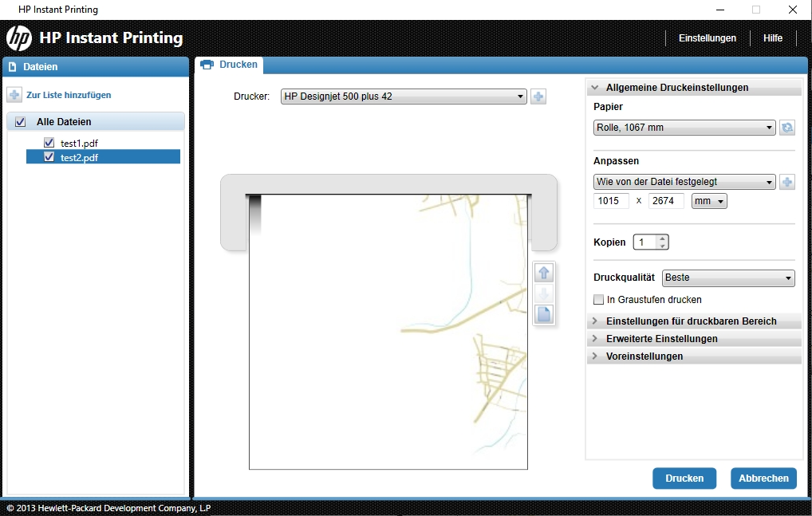The height and width of the screenshot is (516, 812).
Task: Open the Drucker printer dropdown
Action: tap(404, 97)
